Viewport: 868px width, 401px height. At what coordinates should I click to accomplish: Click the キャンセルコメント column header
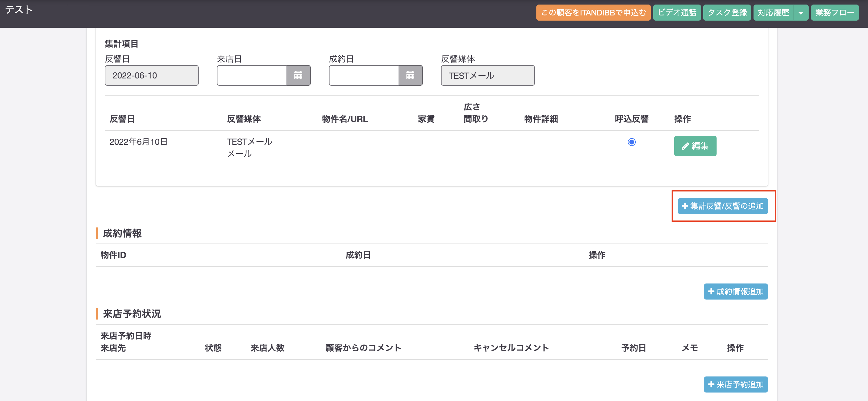click(x=511, y=348)
